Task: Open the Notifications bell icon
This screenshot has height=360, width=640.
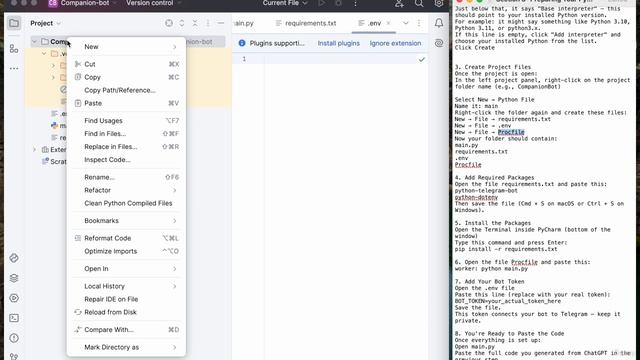Action: coord(439,23)
